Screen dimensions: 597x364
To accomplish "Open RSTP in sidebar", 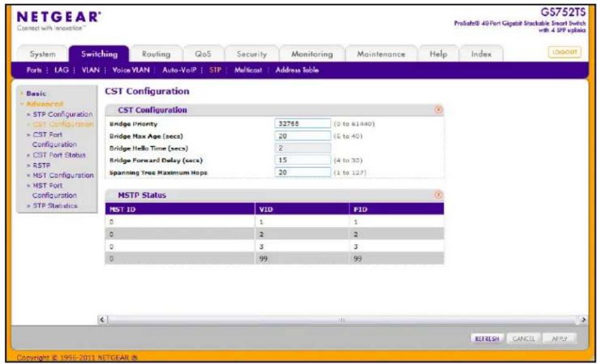I will tap(41, 166).
